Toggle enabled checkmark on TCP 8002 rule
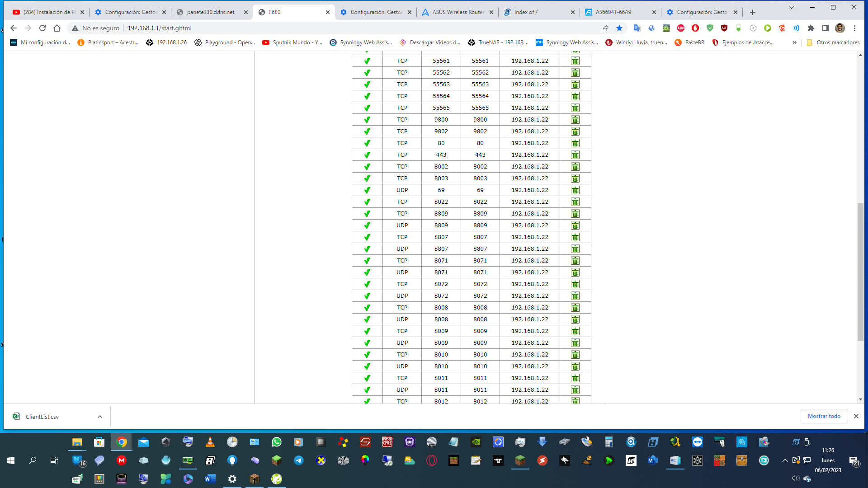 point(367,167)
